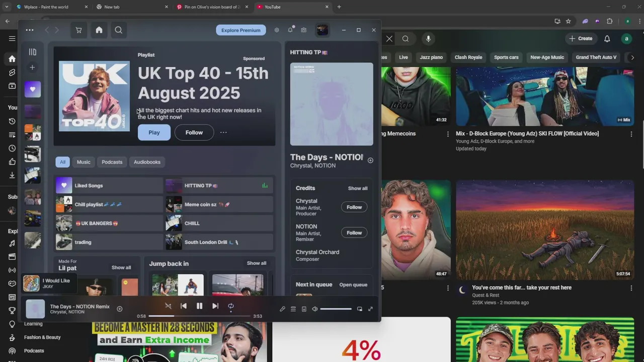The height and width of the screenshot is (362, 644).
Task: Open new browser tab plus button
Action: click(x=339, y=7)
